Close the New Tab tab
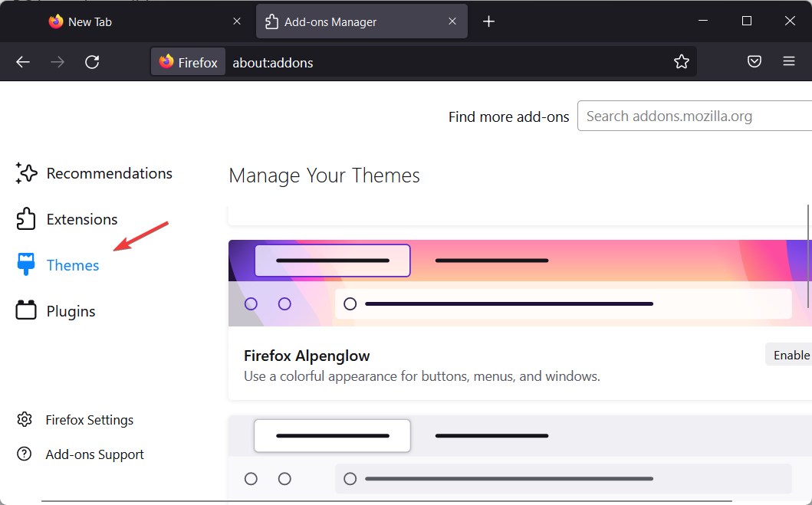This screenshot has width=812, height=505. [x=237, y=21]
